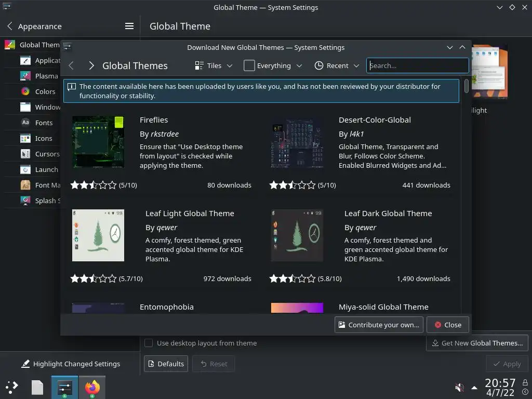
Task: Click the Leaf Light star rating
Action: [94, 278]
